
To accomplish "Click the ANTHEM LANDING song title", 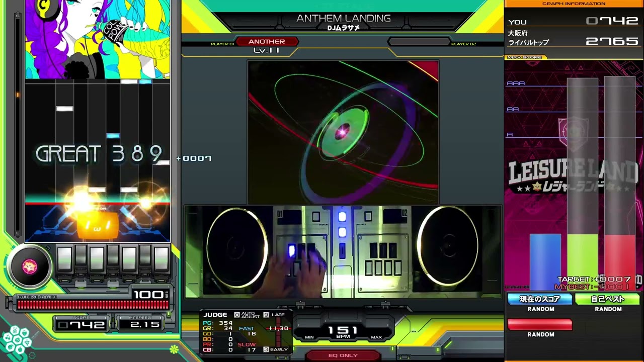I will pos(344,18).
